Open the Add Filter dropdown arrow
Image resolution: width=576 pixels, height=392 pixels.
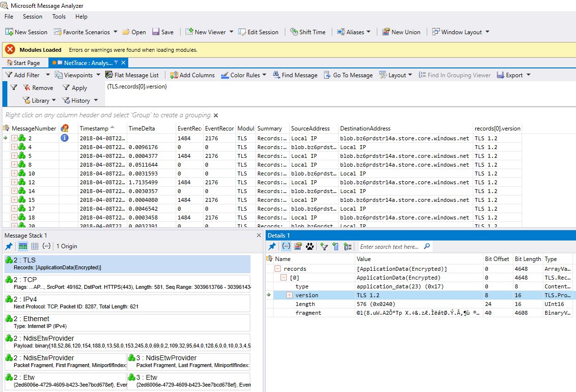click(48, 75)
